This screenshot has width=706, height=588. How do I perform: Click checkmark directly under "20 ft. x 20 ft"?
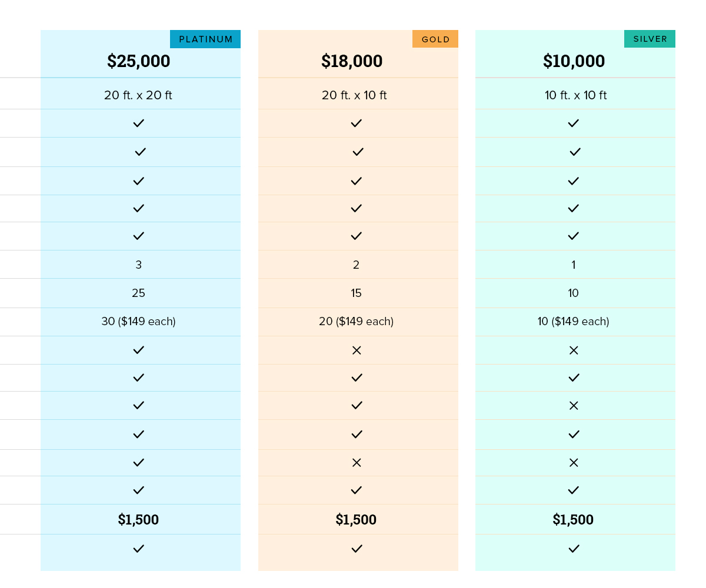click(138, 123)
